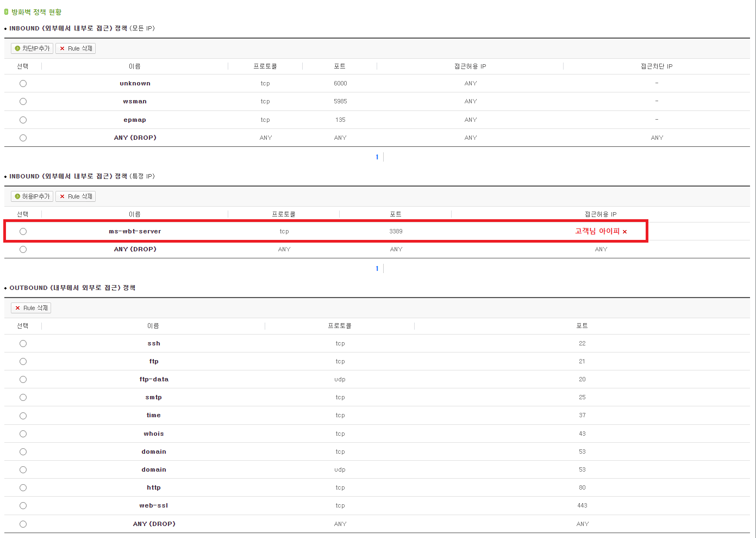The height and width of the screenshot is (538, 756).
Task: Click the green plus icon on 차단IP추가 button
Action: click(16, 48)
